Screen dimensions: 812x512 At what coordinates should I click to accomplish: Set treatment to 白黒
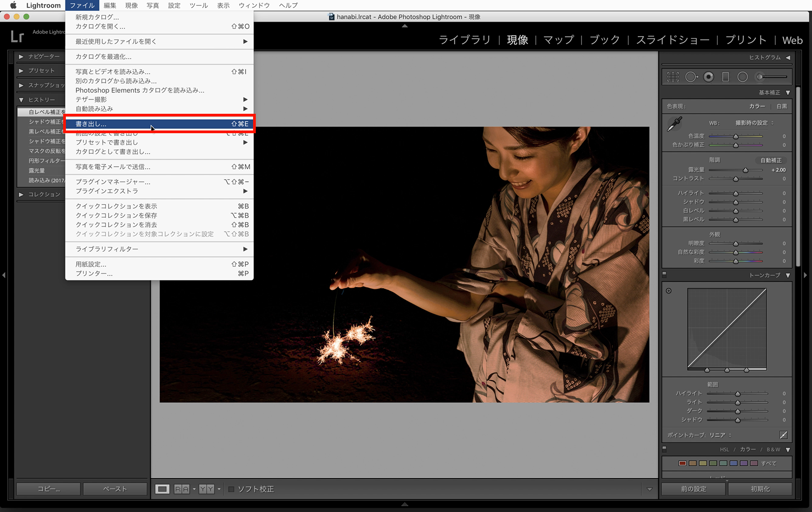782,106
